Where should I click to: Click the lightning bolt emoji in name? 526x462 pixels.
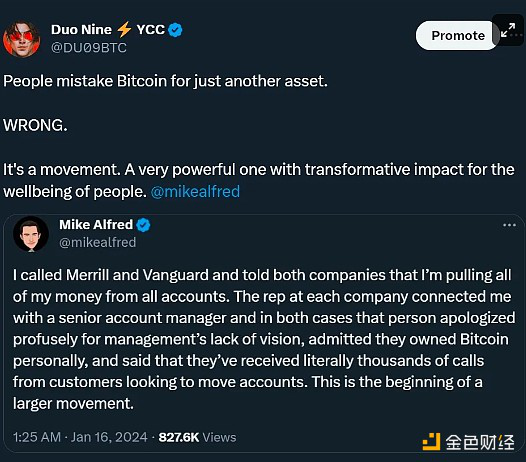(x=124, y=30)
